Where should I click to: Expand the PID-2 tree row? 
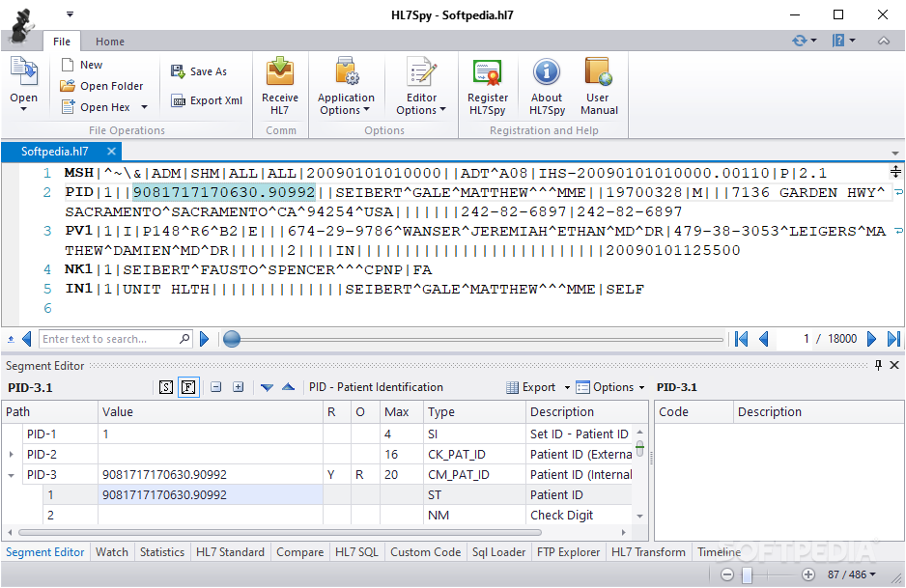[11, 455]
